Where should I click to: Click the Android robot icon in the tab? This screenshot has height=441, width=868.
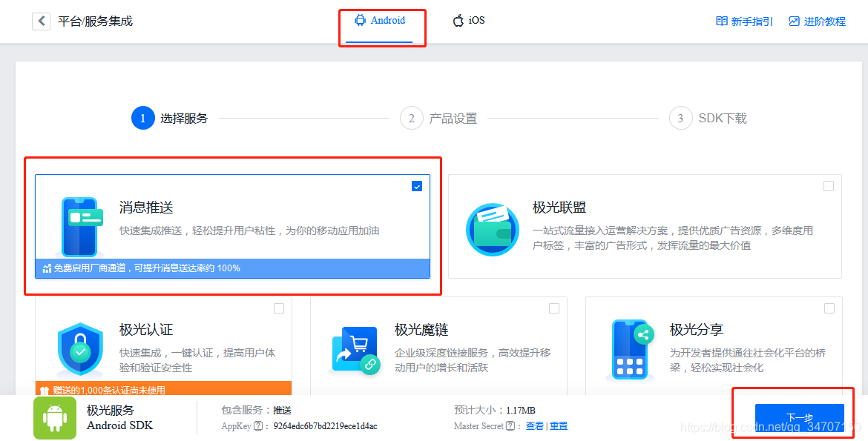[361, 21]
